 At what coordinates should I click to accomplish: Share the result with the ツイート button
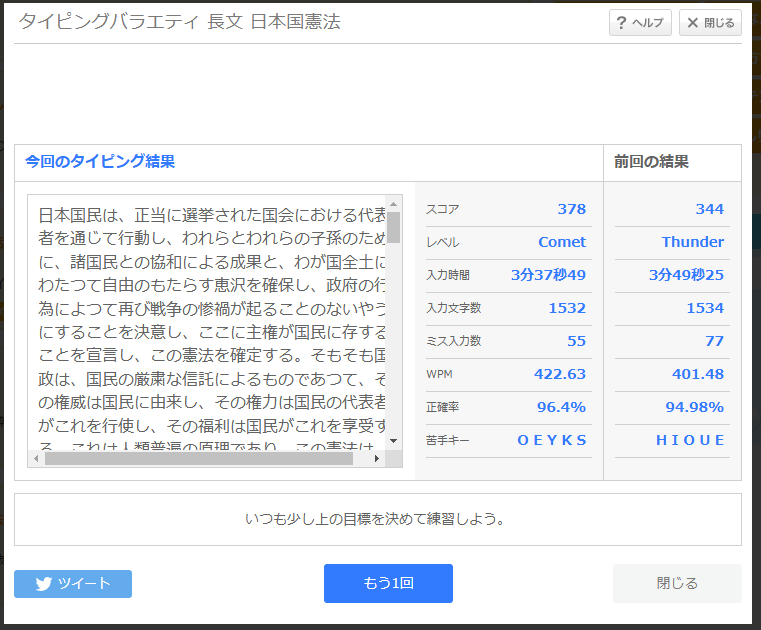point(73,584)
